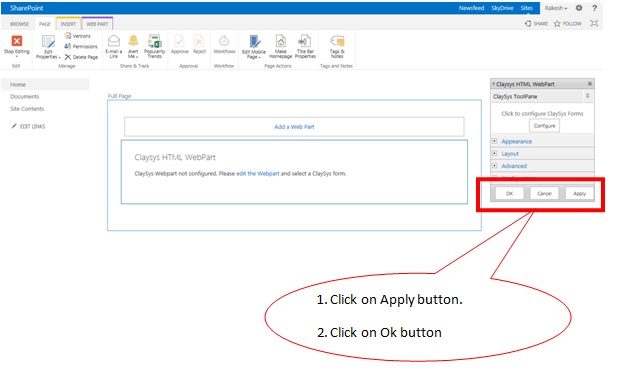Switch to the BROWSE tab
This screenshot has height=379, width=621.
point(19,24)
